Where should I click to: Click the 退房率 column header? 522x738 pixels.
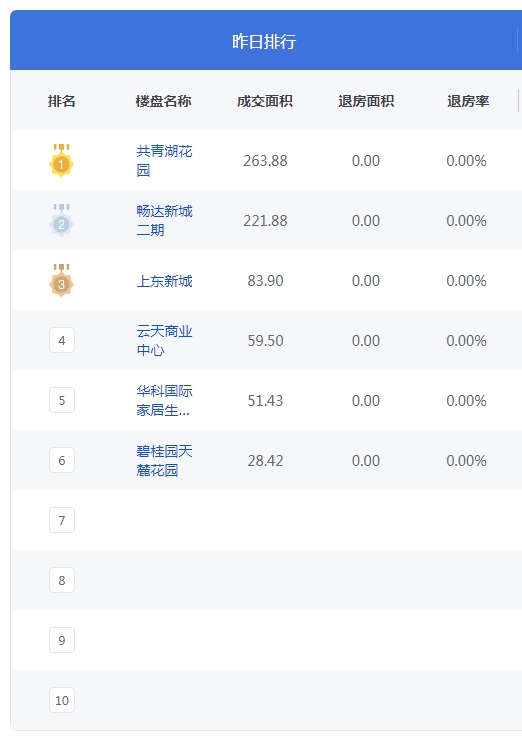tap(468, 101)
